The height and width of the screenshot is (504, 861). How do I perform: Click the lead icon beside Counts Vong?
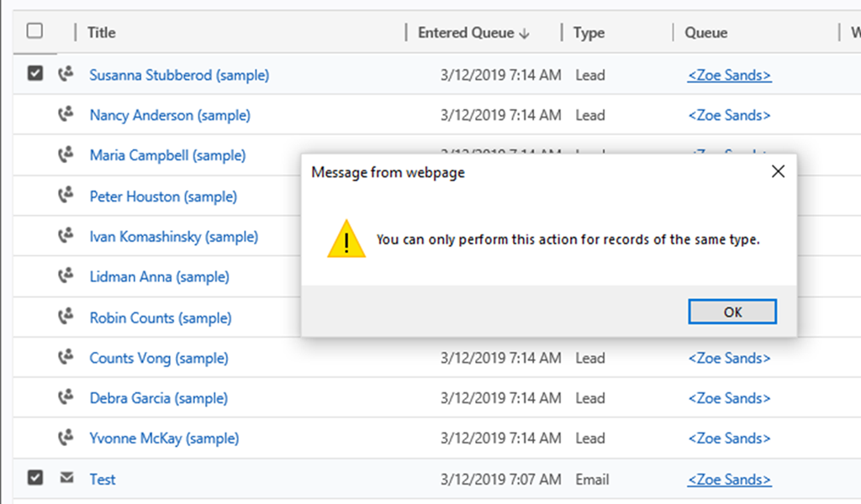click(65, 358)
